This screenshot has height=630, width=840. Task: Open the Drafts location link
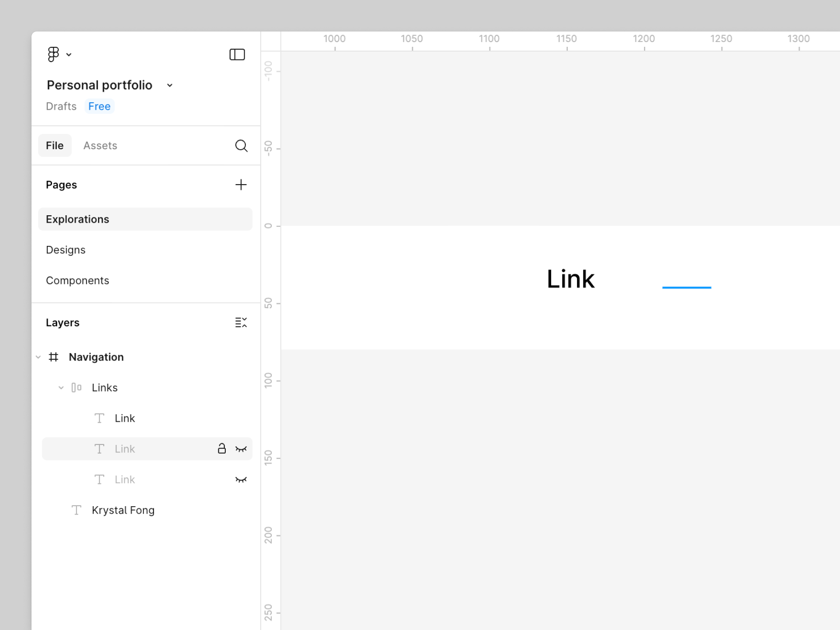click(x=61, y=106)
